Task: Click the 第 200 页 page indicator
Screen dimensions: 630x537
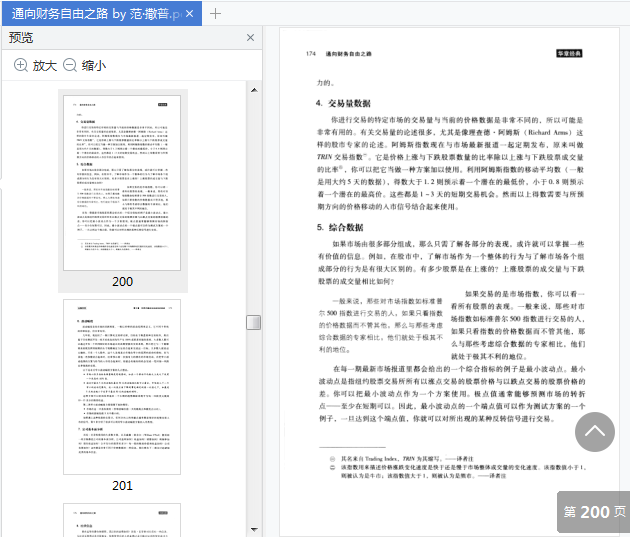Action: pyautogui.click(x=593, y=512)
